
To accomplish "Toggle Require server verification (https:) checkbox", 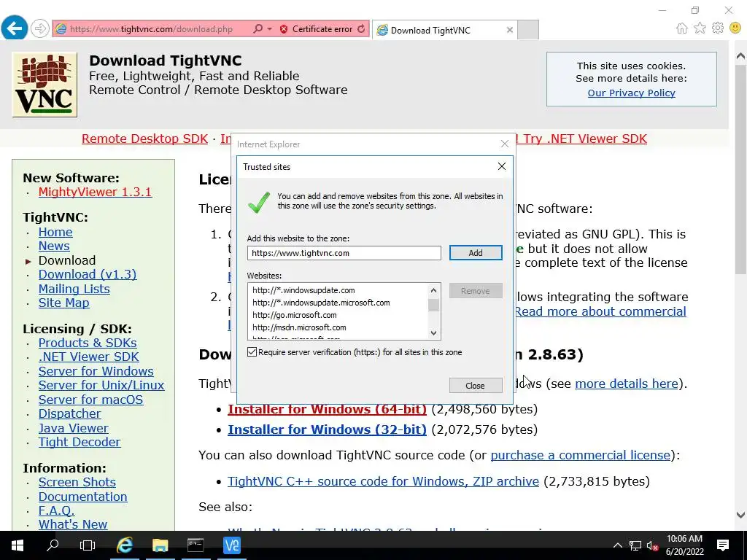I will pos(252,352).
